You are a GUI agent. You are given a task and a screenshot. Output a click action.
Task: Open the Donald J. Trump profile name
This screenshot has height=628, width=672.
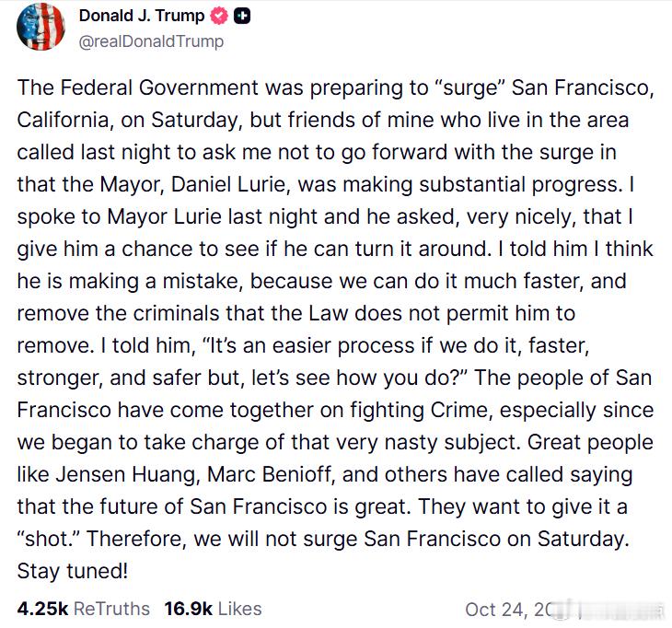click(144, 17)
